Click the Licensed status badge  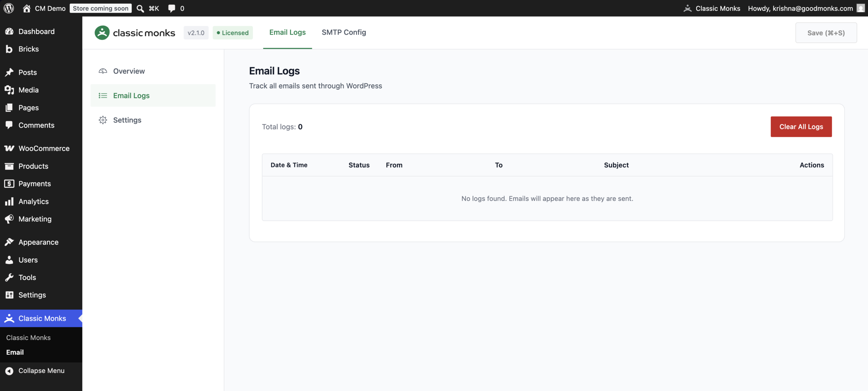point(233,33)
